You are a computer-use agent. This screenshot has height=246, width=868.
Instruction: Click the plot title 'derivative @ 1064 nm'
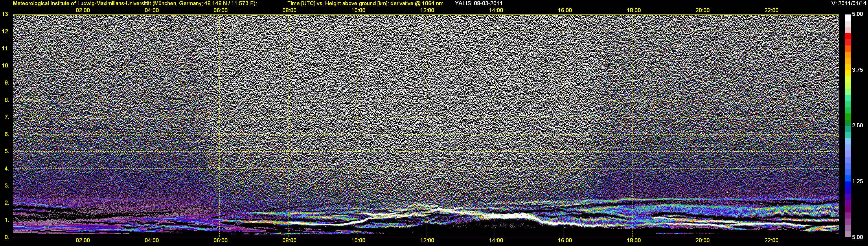(x=417, y=3)
